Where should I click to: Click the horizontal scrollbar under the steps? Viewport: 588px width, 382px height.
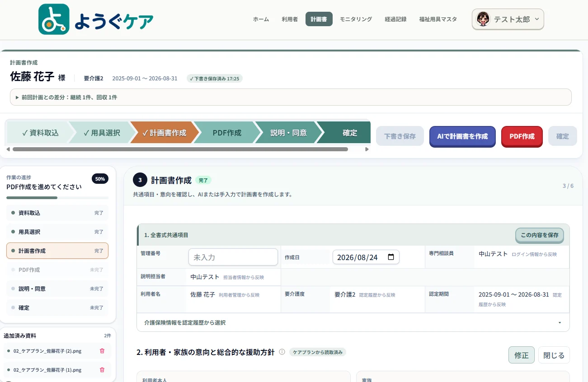point(180,149)
